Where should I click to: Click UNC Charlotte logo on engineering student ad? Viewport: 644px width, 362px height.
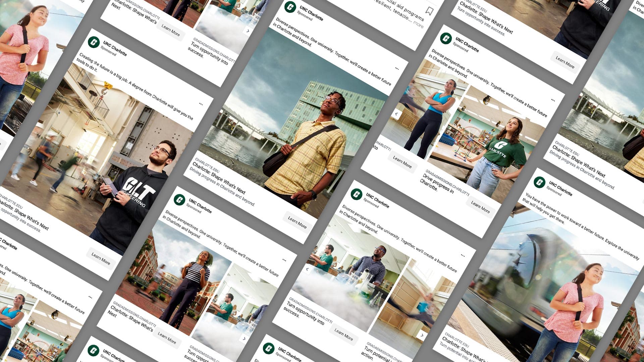coord(94,42)
